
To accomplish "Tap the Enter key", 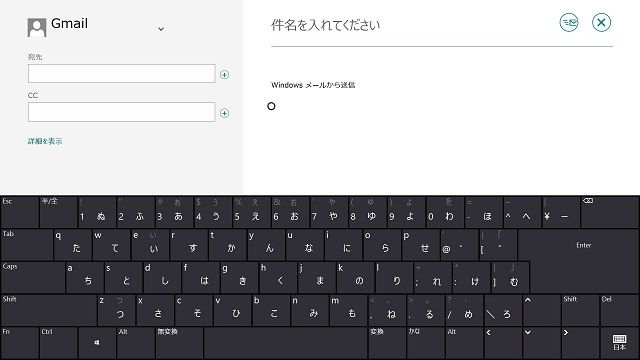I will point(584,261).
